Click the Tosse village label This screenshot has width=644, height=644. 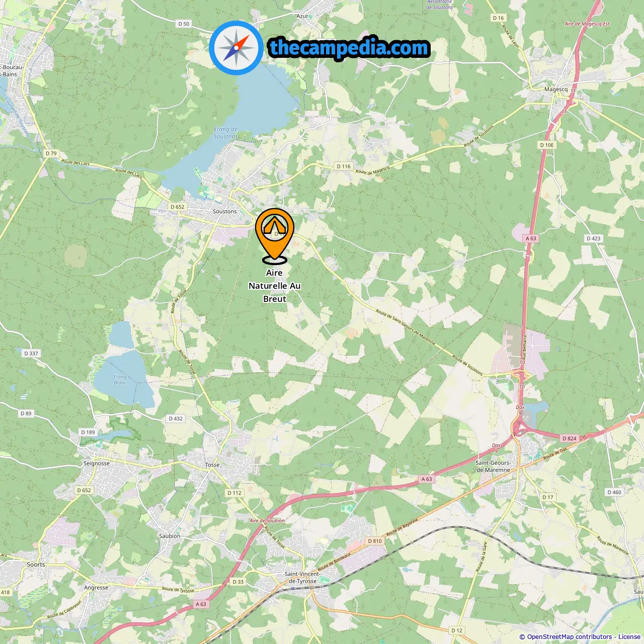212,465
